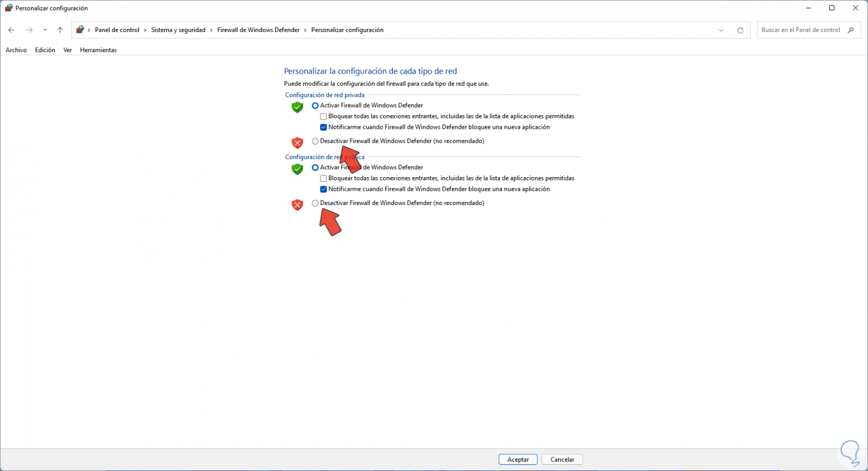Check block all incoming connections for private network
This screenshot has width=868, height=471.
point(324,116)
